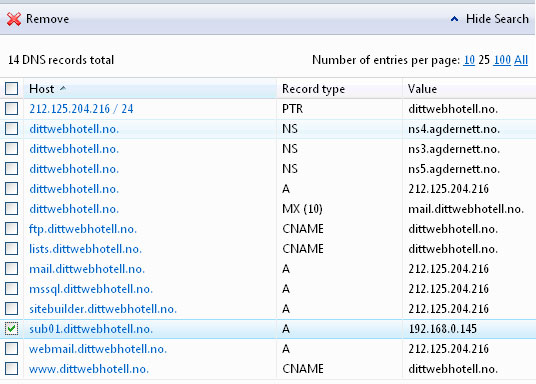Check the box for sitebuilder.dittwebhotell.no. row
The image size is (536, 384).
pos(12,309)
